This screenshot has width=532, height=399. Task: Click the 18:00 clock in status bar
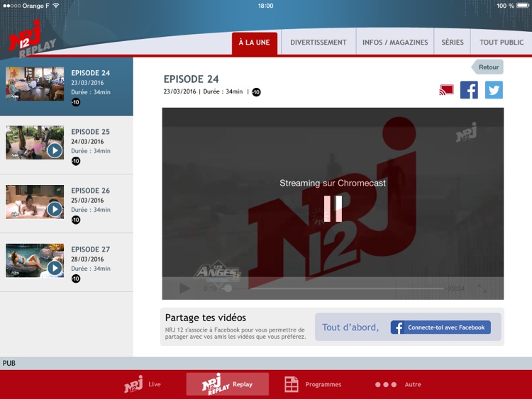[266, 6]
